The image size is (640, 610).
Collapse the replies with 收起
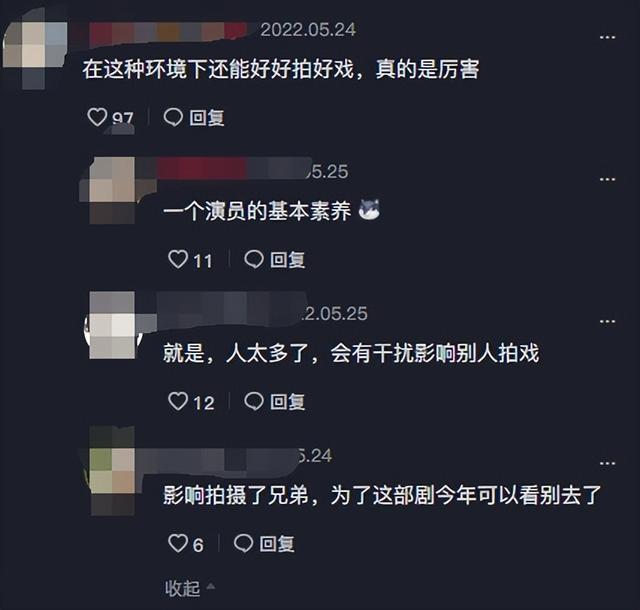189,588
